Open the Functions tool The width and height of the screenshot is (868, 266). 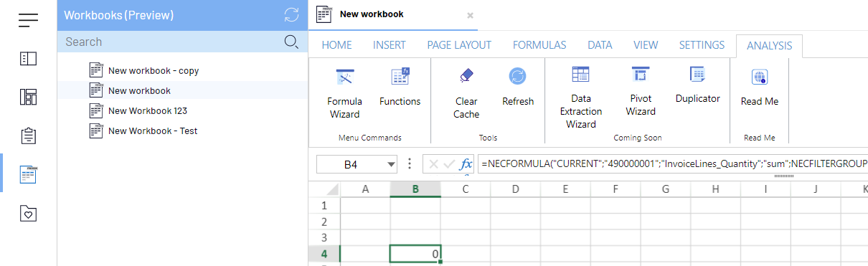coord(400,87)
